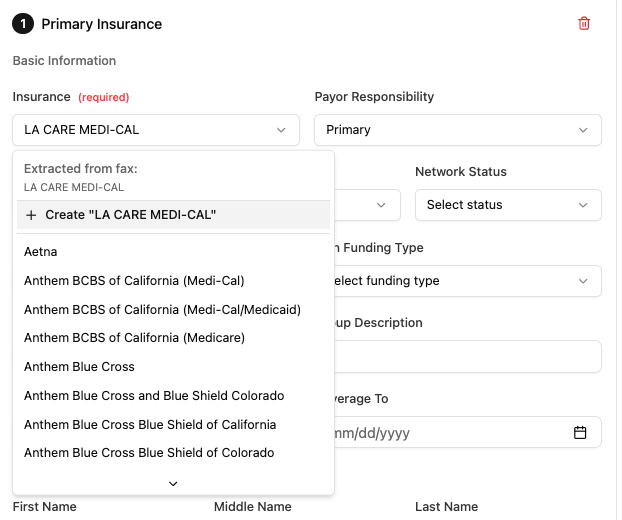The height and width of the screenshot is (520, 622).
Task: Open partially hidden dropdown left of Network Status
Action: click(367, 205)
